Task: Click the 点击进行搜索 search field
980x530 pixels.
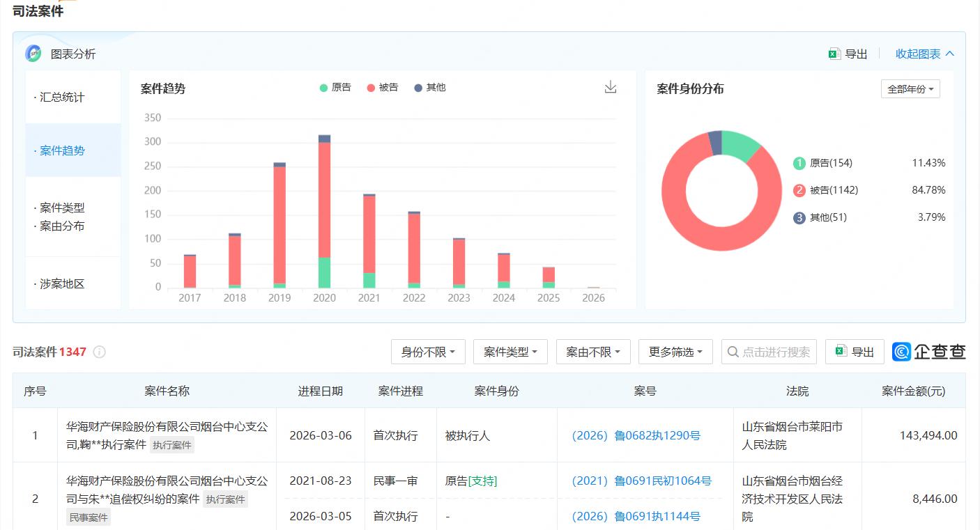Action: (x=775, y=352)
